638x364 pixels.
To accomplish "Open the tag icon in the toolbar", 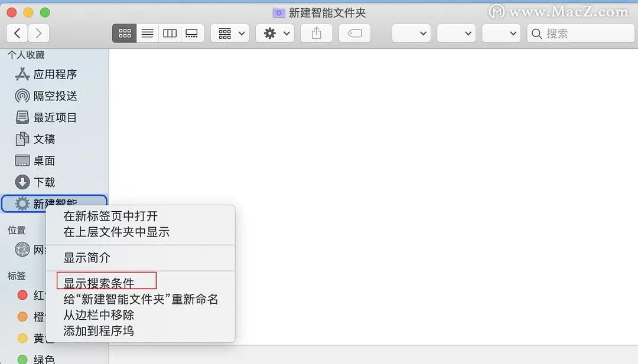I will pos(354,33).
